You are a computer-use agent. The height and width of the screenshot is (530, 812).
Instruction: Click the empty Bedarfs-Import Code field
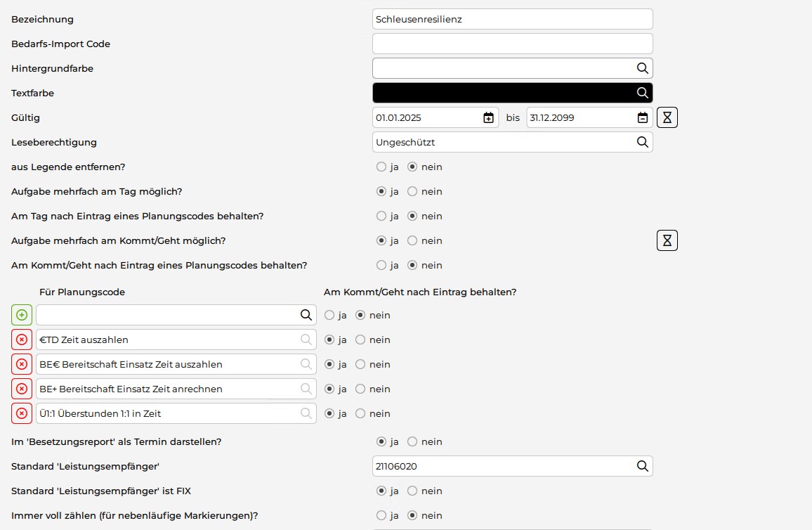(513, 44)
